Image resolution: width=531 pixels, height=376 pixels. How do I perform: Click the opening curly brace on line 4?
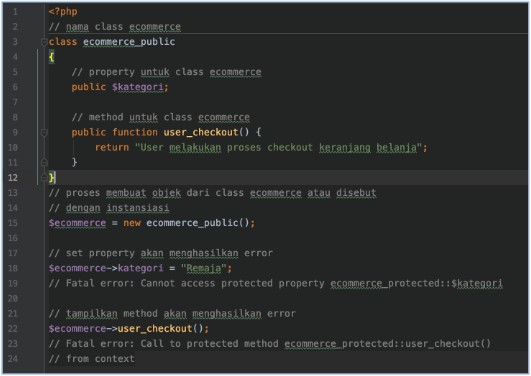(51, 57)
